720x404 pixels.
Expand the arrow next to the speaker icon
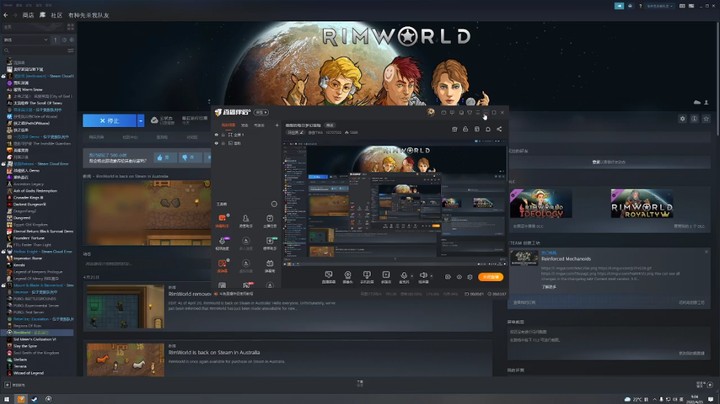coord(431,276)
